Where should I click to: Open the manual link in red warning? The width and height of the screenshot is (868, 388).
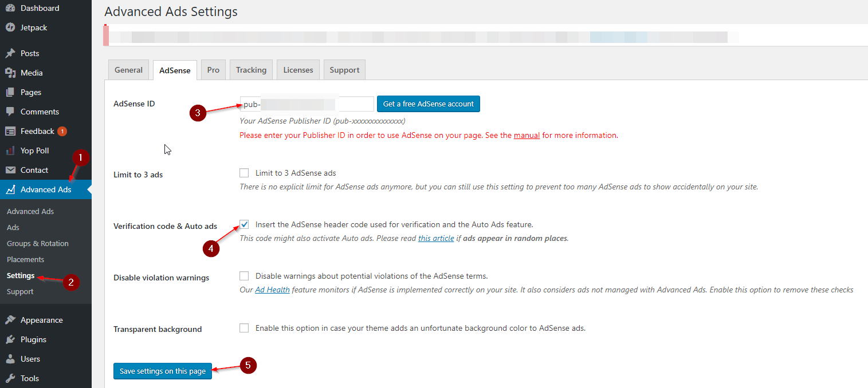pos(527,136)
